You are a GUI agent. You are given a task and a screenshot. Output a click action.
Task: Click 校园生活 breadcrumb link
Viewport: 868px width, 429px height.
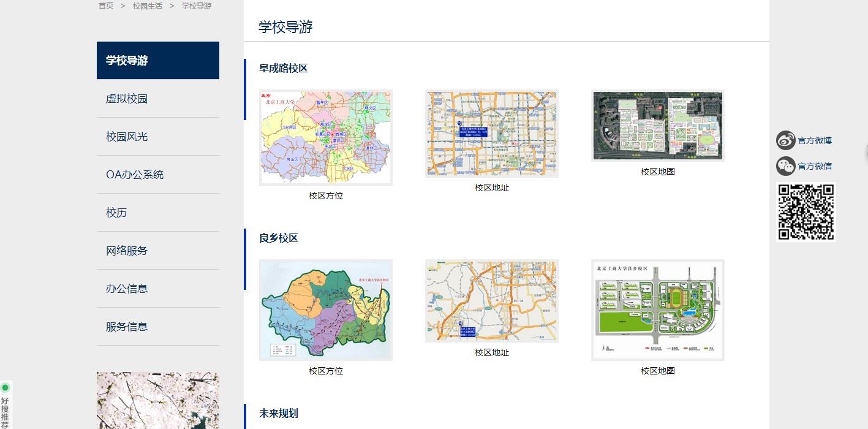point(148,6)
